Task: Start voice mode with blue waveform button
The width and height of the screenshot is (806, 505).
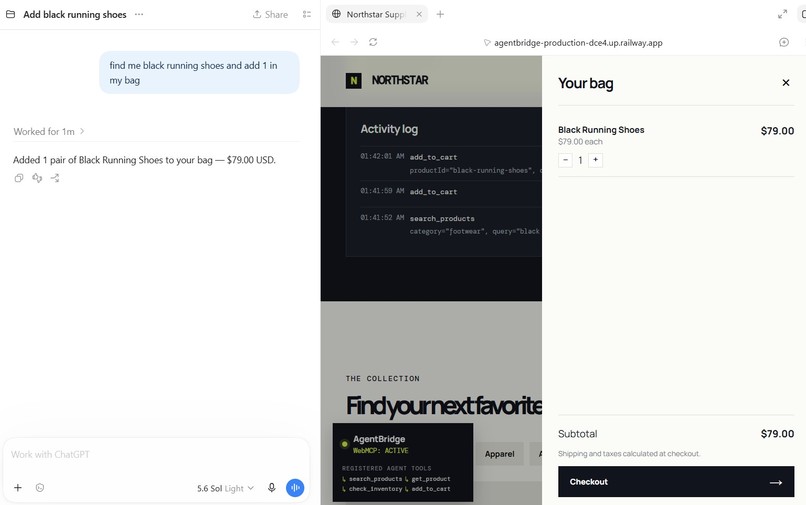Action: (295, 488)
